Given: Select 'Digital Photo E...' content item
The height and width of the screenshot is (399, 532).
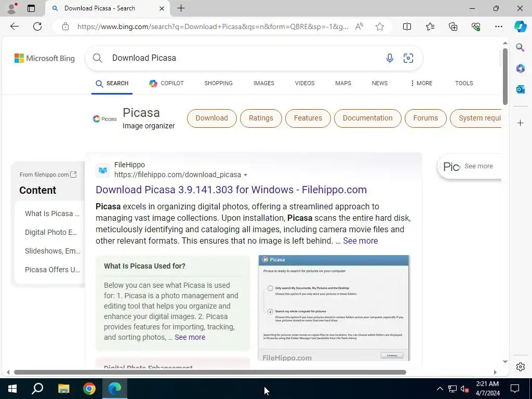Looking at the screenshot, I should [x=51, y=232].
